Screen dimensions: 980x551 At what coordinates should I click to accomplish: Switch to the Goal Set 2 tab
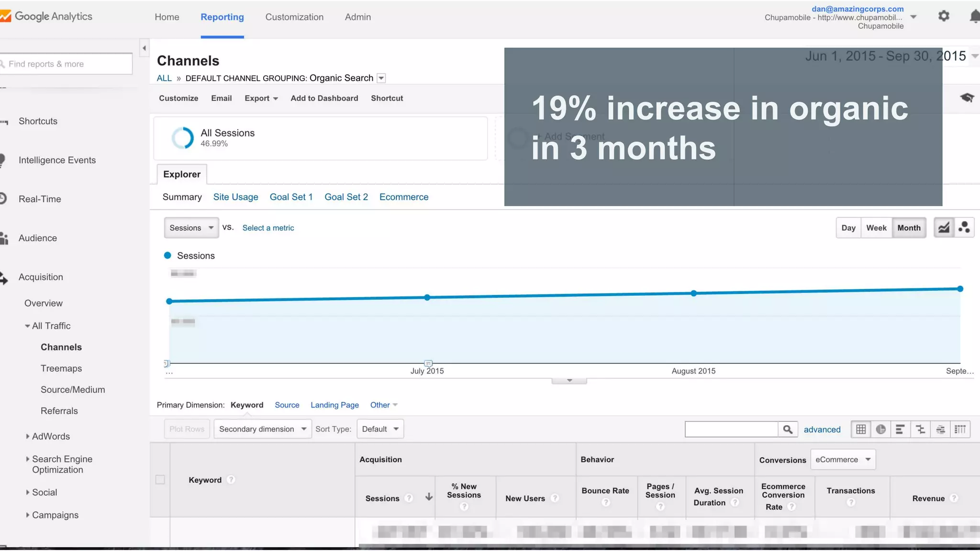coord(346,197)
